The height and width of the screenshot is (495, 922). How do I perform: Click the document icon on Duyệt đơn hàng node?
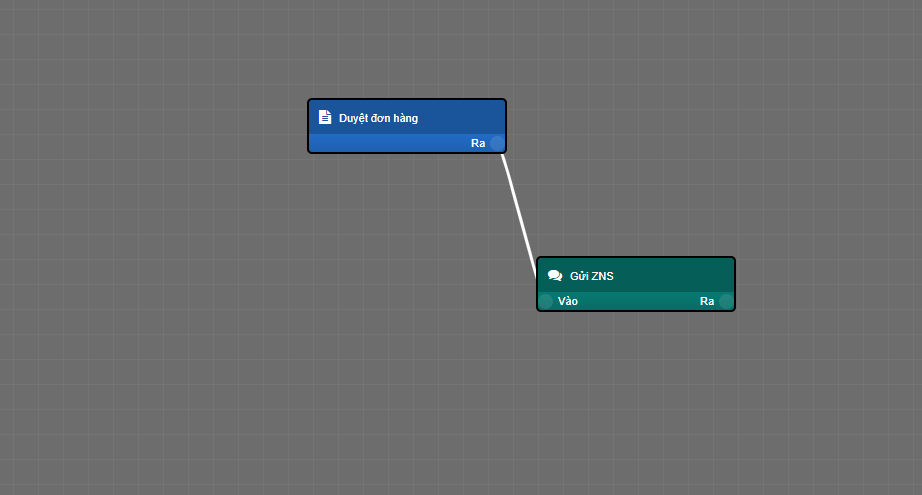pyautogui.click(x=324, y=117)
